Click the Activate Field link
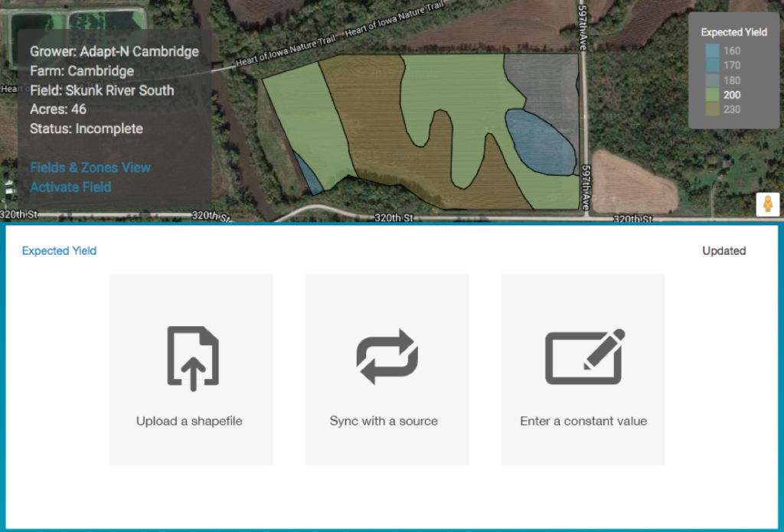The width and height of the screenshot is (784, 532). pos(70,187)
